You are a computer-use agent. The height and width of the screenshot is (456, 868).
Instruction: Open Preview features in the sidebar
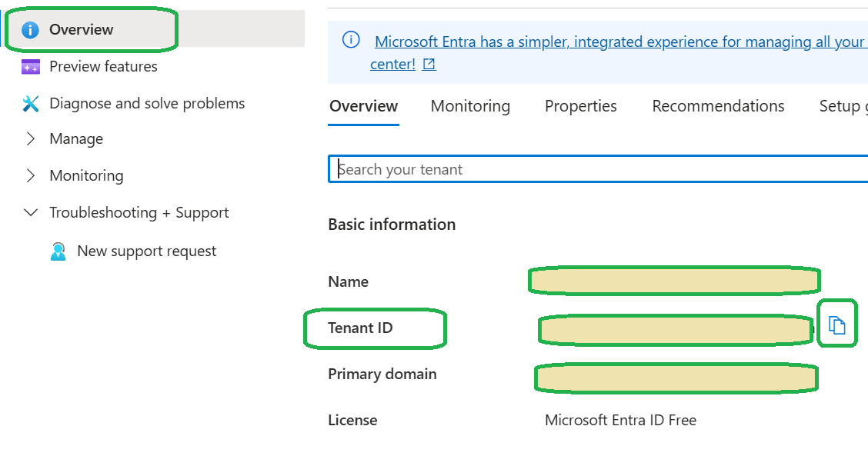pos(103,67)
